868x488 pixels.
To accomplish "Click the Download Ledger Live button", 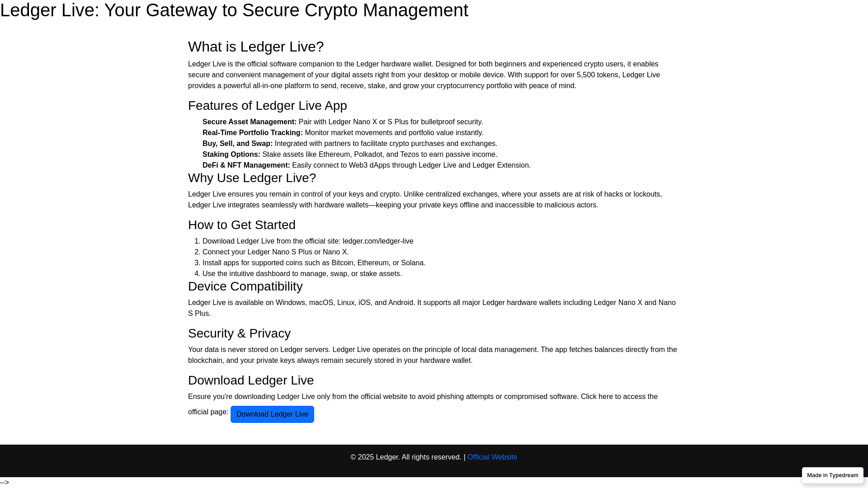I will point(272,414).
